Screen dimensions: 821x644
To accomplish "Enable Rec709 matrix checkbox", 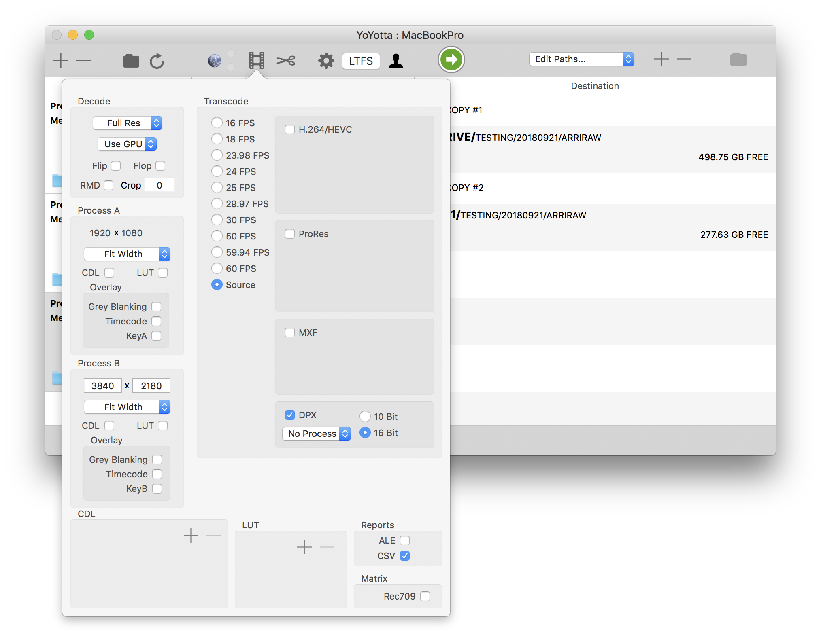I will [425, 596].
